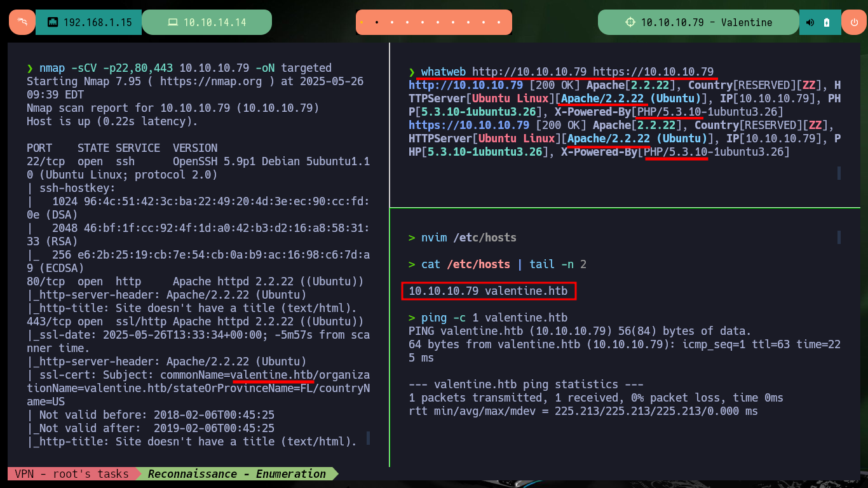Switch to the last workspace dot
This screenshot has height=488, width=868.
click(499, 22)
